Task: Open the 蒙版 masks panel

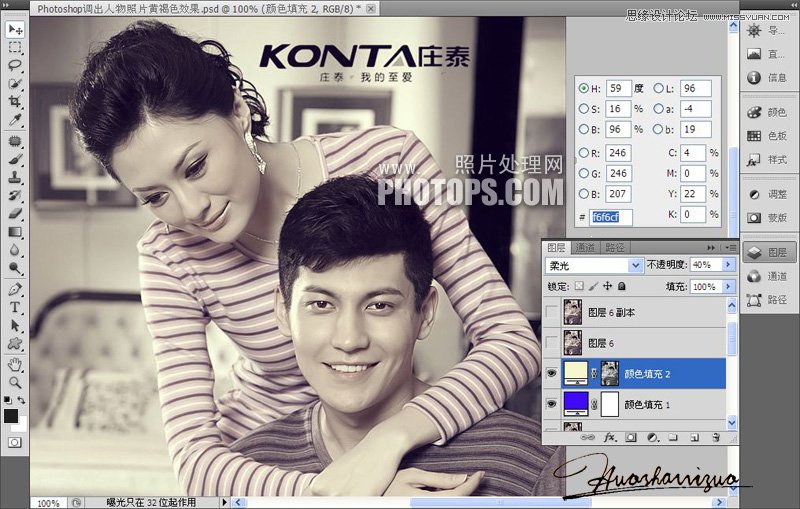Action: pos(769,218)
